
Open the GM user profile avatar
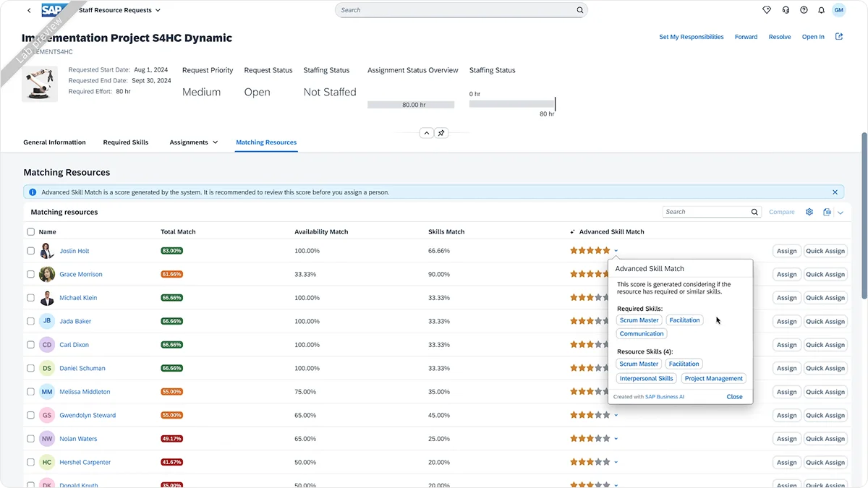pyautogui.click(x=838, y=10)
